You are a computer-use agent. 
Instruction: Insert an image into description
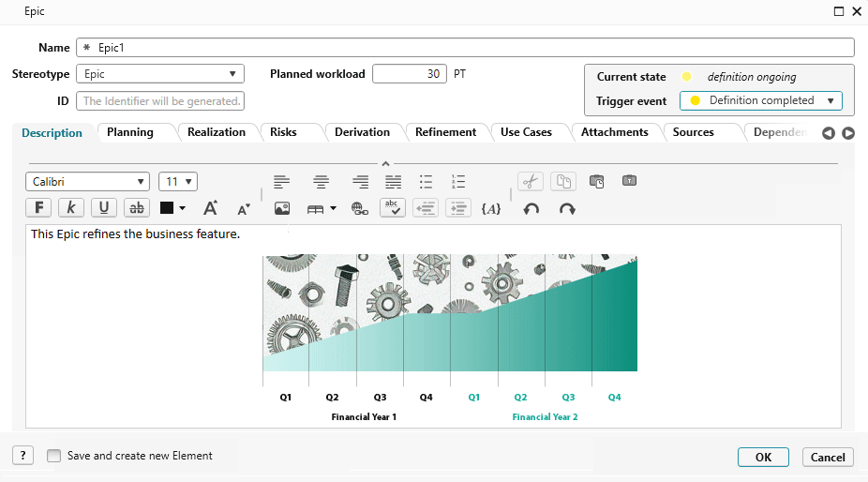point(282,208)
